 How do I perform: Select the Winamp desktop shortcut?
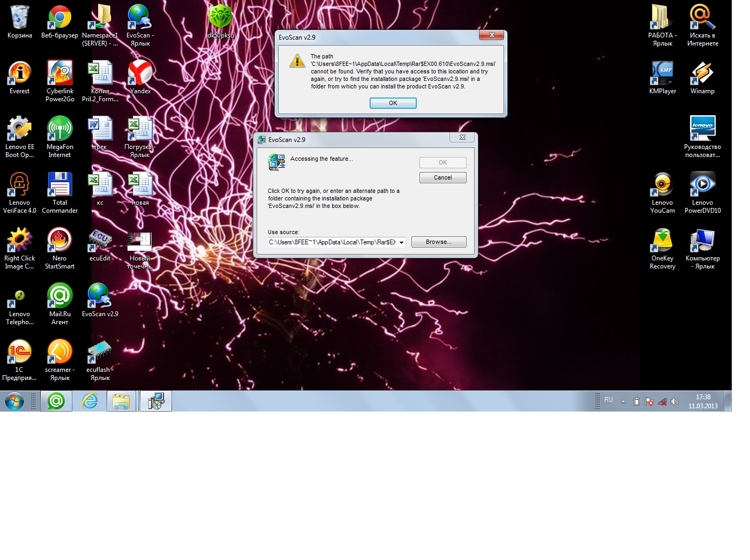click(702, 73)
